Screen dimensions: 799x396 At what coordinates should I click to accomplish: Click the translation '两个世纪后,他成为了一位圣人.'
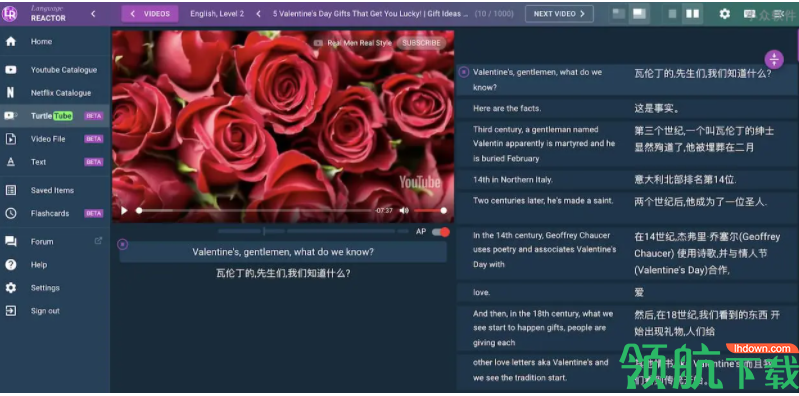[701, 201]
